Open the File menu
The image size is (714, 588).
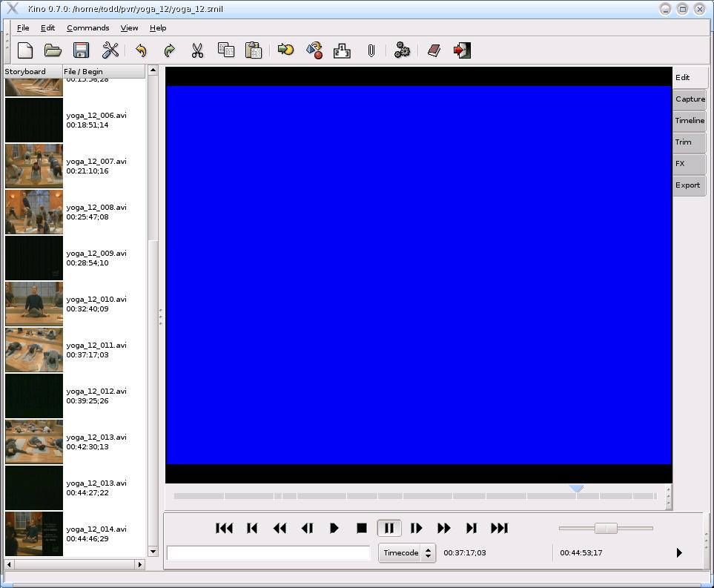point(23,27)
